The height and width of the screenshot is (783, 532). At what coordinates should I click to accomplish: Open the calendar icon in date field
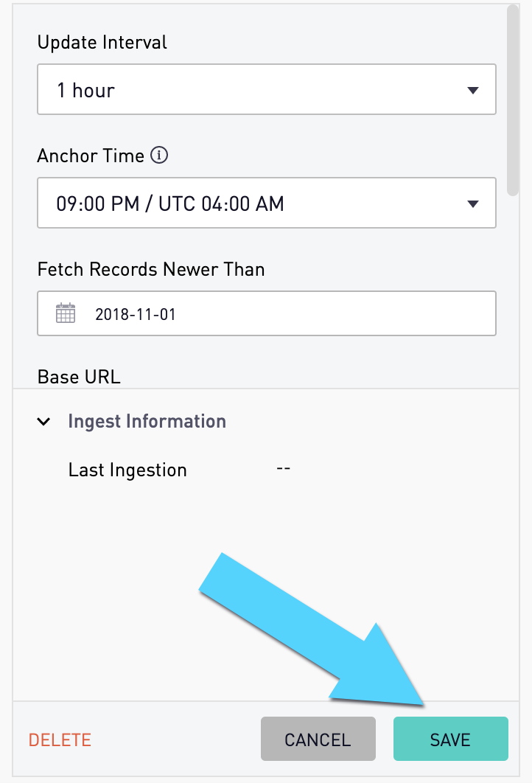click(x=66, y=313)
